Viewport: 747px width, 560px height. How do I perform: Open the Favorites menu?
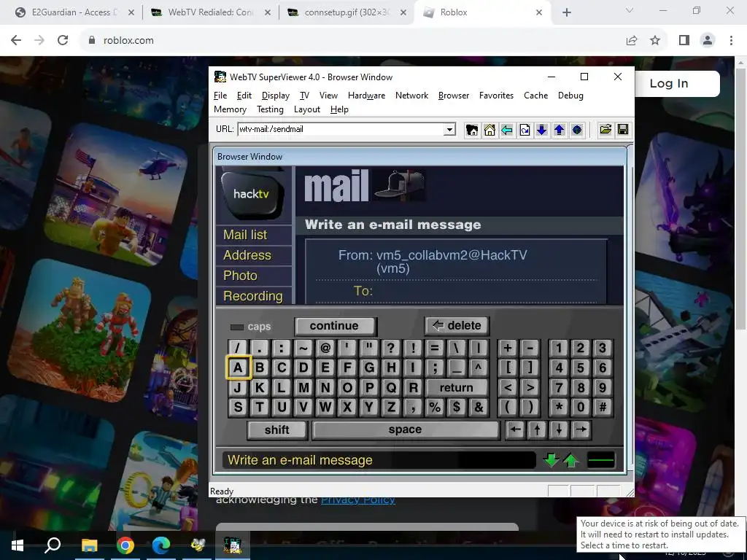[x=496, y=96]
